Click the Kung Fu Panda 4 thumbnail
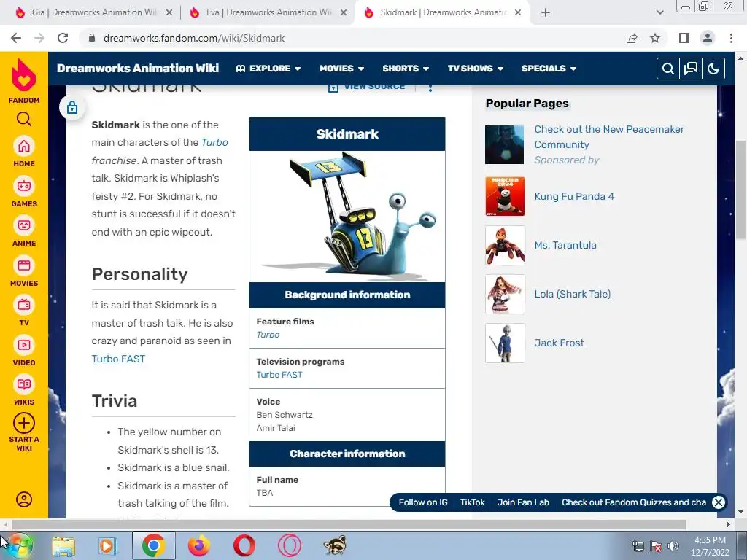 click(505, 196)
